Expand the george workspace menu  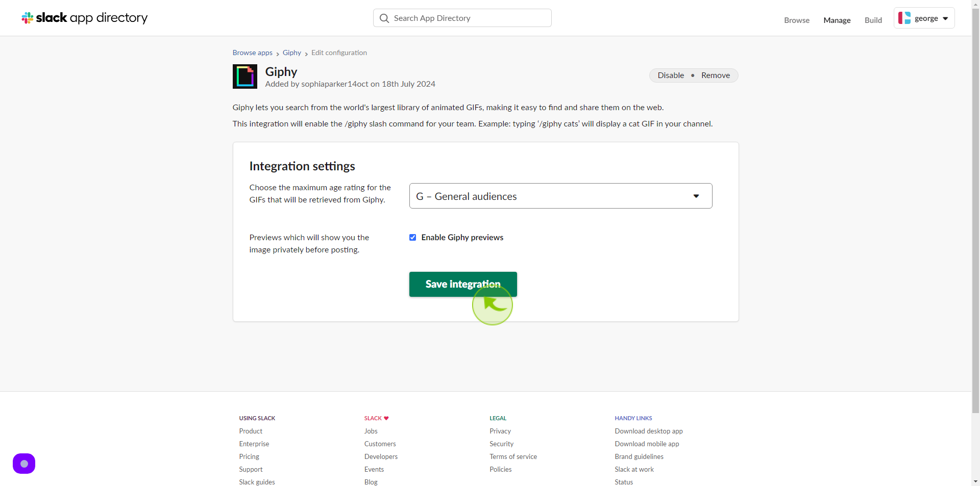click(x=924, y=18)
